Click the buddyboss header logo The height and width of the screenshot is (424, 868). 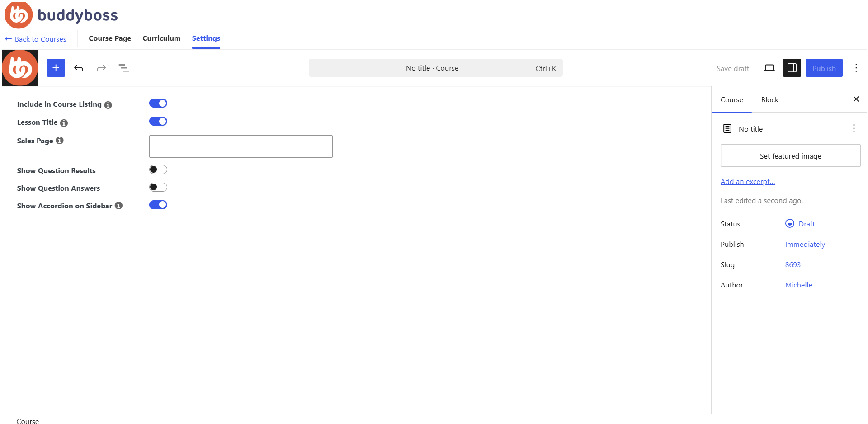coord(61,15)
